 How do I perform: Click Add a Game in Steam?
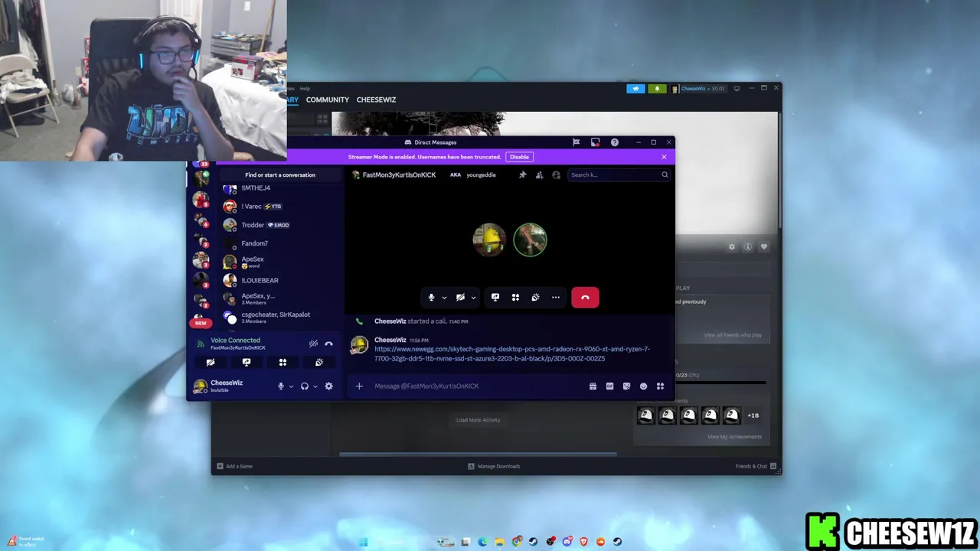click(234, 466)
